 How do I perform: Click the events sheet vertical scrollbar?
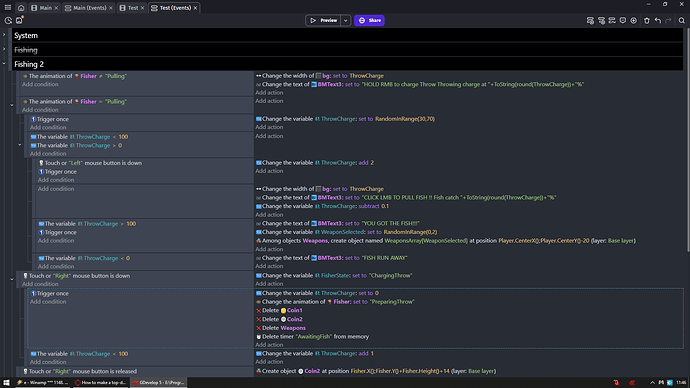687,141
